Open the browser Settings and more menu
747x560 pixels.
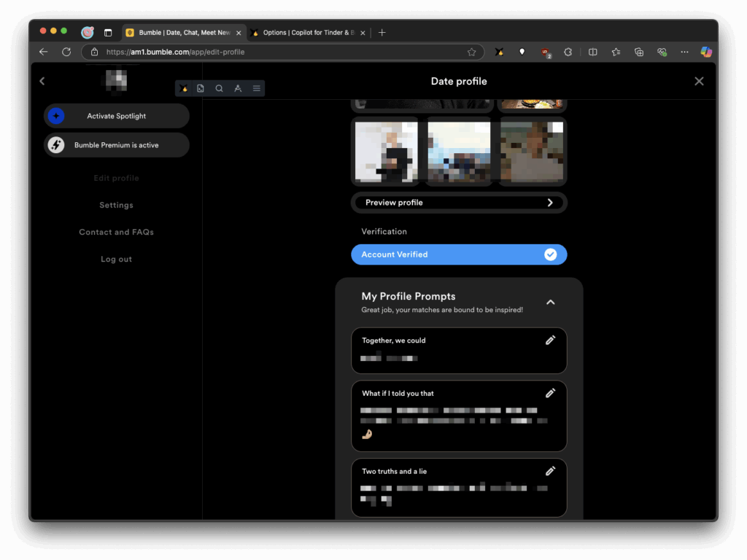tap(684, 52)
